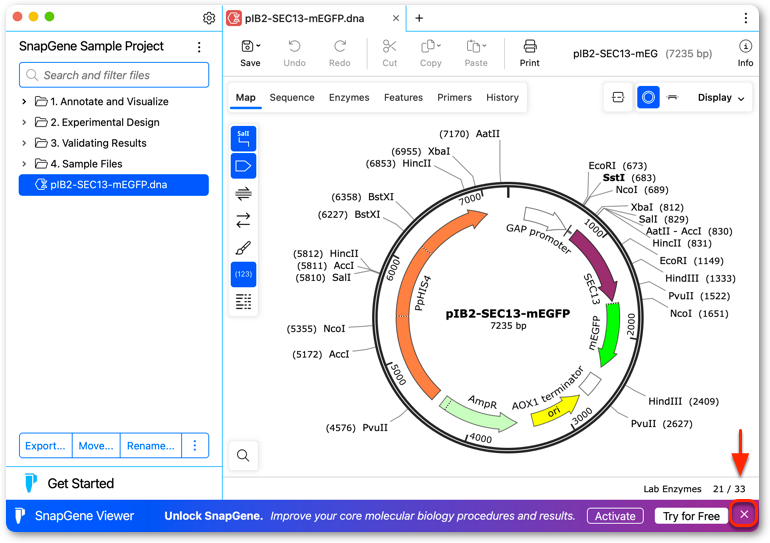Click the Undo toolbar icon
This screenshot has height=543, width=770.
pyautogui.click(x=294, y=46)
